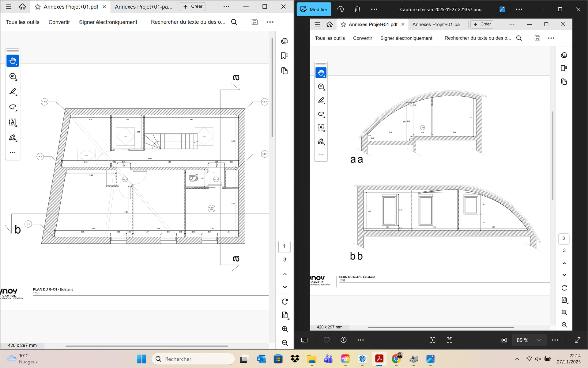Zoom in on the PDF page
The width and height of the screenshot is (588, 368).
pos(285,329)
